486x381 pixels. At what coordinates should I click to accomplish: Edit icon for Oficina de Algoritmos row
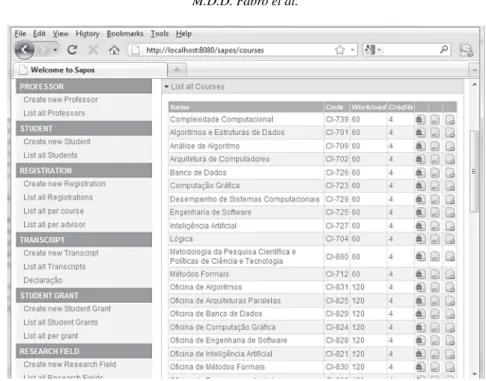435,287
